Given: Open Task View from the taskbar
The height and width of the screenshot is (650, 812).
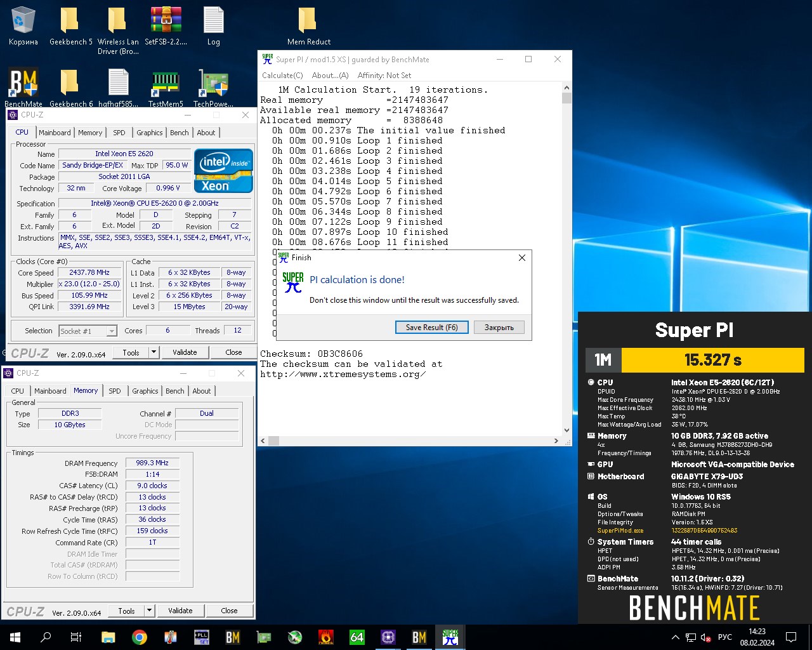Looking at the screenshot, I should pyautogui.click(x=76, y=637).
